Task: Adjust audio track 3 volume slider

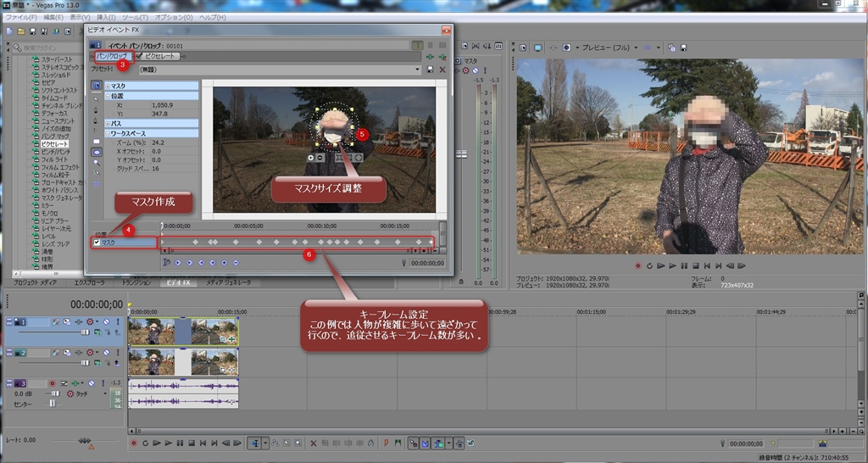Action: pyautogui.click(x=55, y=393)
